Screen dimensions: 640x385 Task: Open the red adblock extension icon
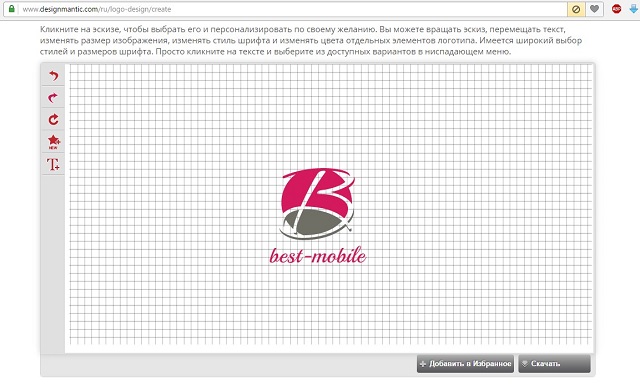pyautogui.click(x=616, y=9)
